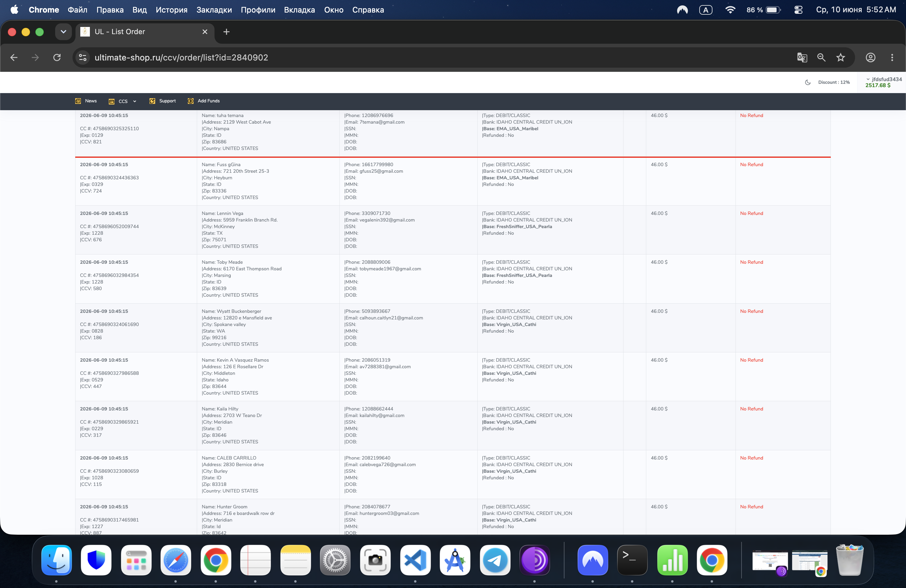Open the Правка menu
Screen dimensions: 906x588
110,10
